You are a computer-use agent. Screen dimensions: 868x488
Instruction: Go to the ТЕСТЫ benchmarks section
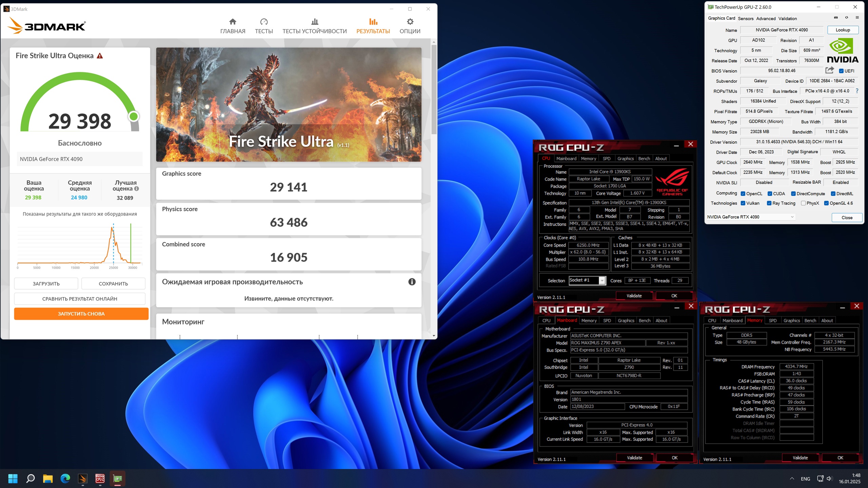pyautogui.click(x=264, y=26)
